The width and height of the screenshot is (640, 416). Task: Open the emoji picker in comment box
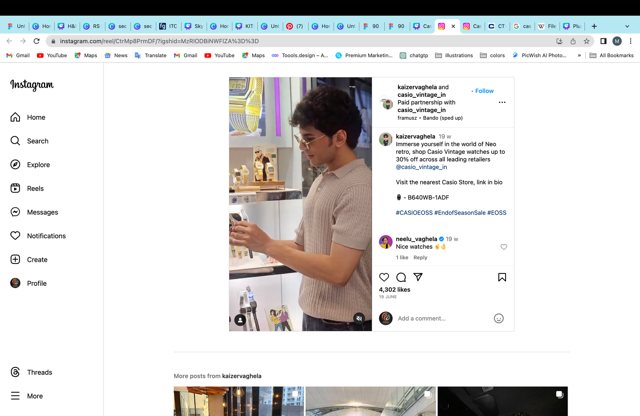click(x=499, y=318)
